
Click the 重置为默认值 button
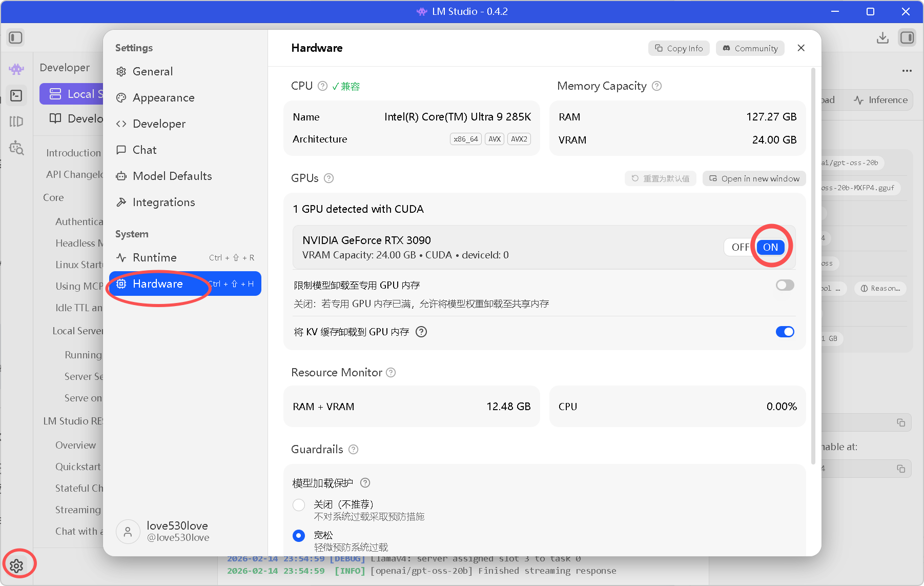661,178
